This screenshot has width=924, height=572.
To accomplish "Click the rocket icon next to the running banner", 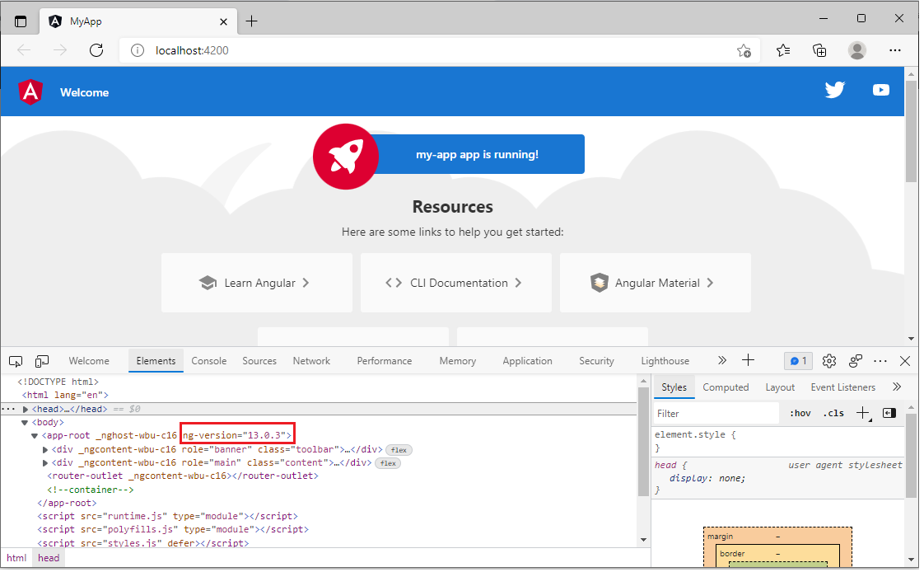I will click(x=348, y=157).
